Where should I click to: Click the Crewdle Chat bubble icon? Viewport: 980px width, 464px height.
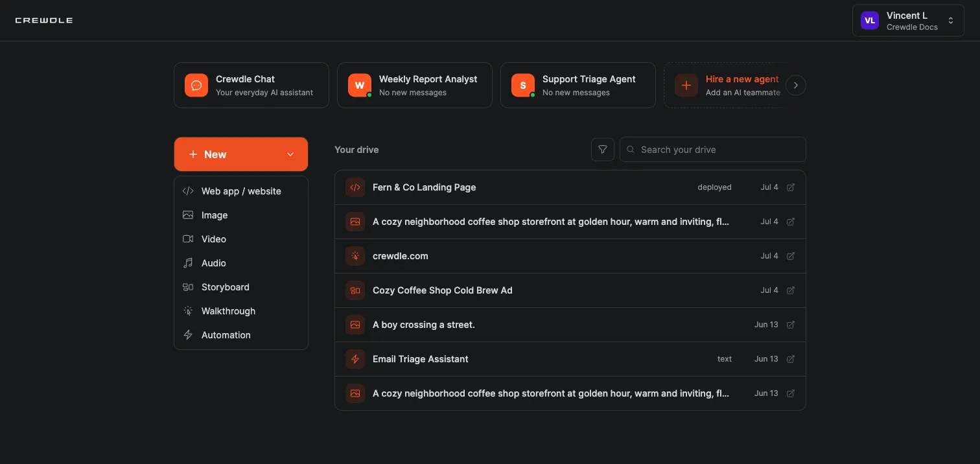coord(196,85)
